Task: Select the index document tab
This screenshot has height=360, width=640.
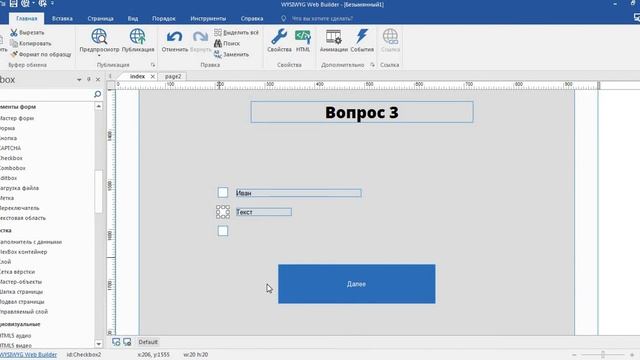Action: pyautogui.click(x=137, y=76)
